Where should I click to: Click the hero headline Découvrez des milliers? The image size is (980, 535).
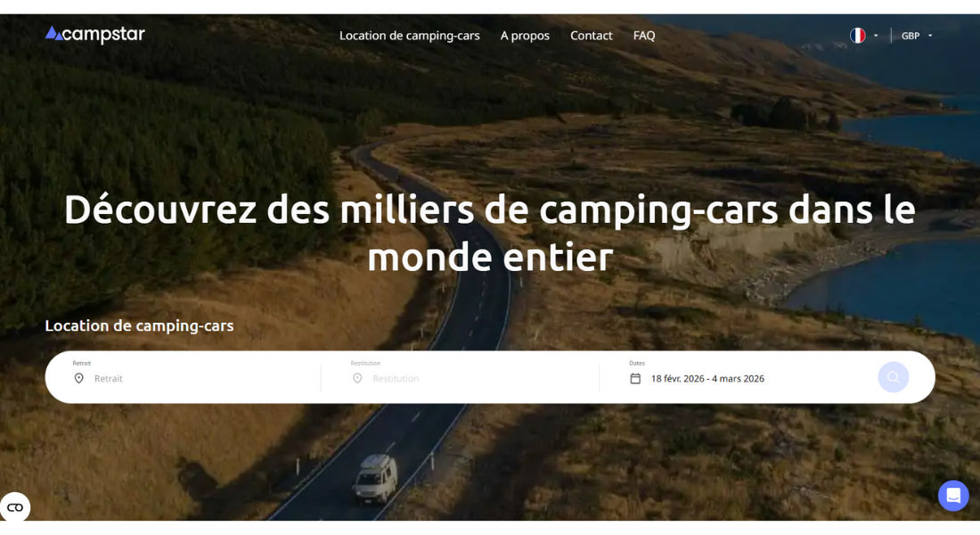point(490,233)
